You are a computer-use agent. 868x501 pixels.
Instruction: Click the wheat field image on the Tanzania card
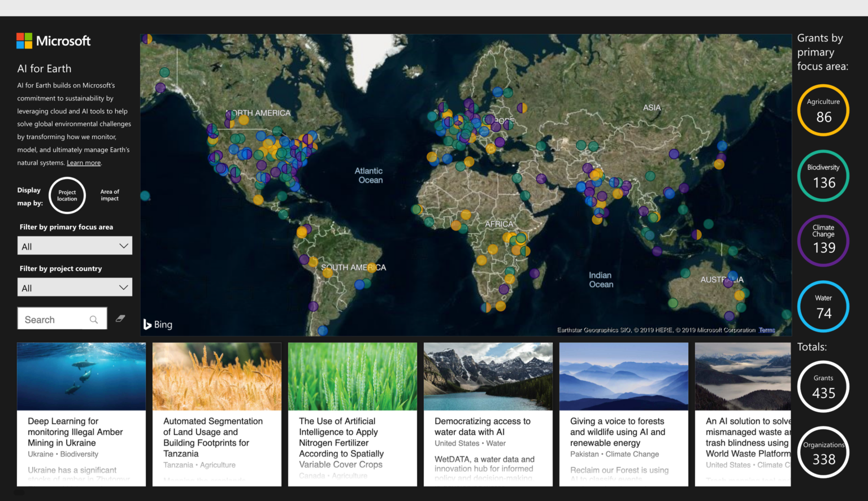coord(216,376)
